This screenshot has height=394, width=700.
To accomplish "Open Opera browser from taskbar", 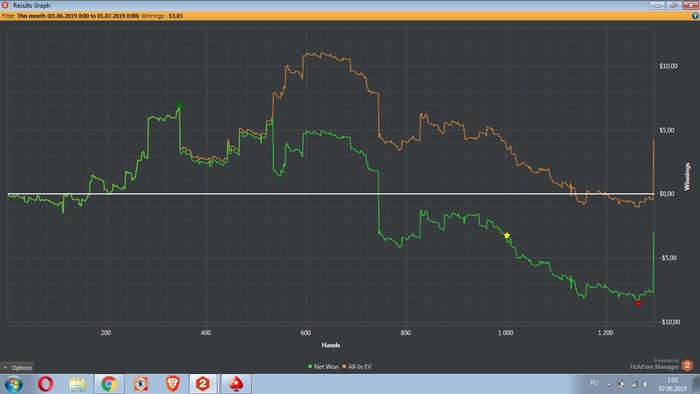I will pos(46,384).
